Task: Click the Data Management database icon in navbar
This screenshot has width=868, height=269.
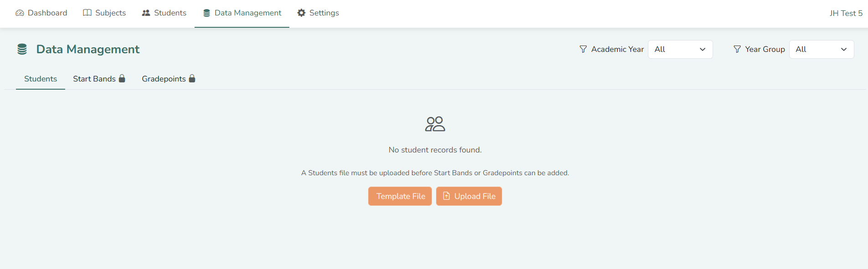Action: coord(206,13)
